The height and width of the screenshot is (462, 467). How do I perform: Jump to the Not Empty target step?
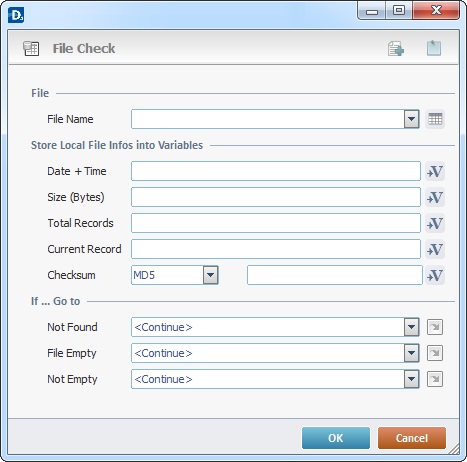(x=435, y=379)
